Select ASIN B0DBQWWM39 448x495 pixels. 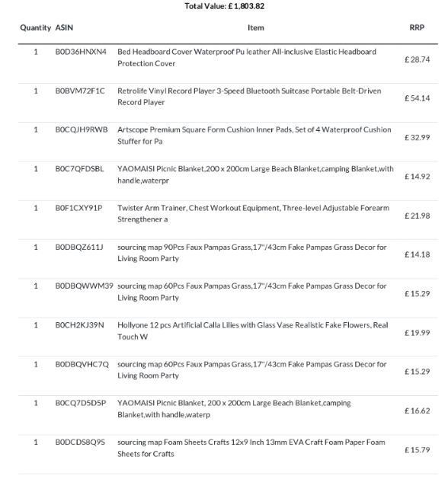pos(84,286)
